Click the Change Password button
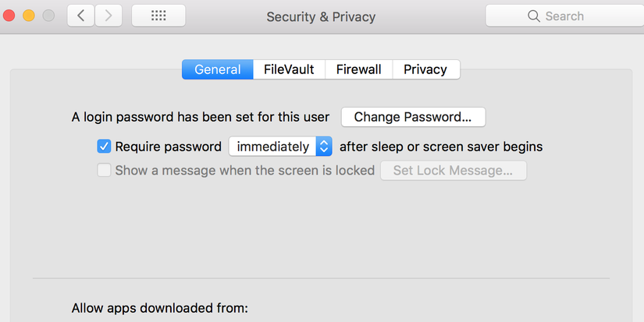Viewport: 644px width, 322px height. (x=413, y=117)
